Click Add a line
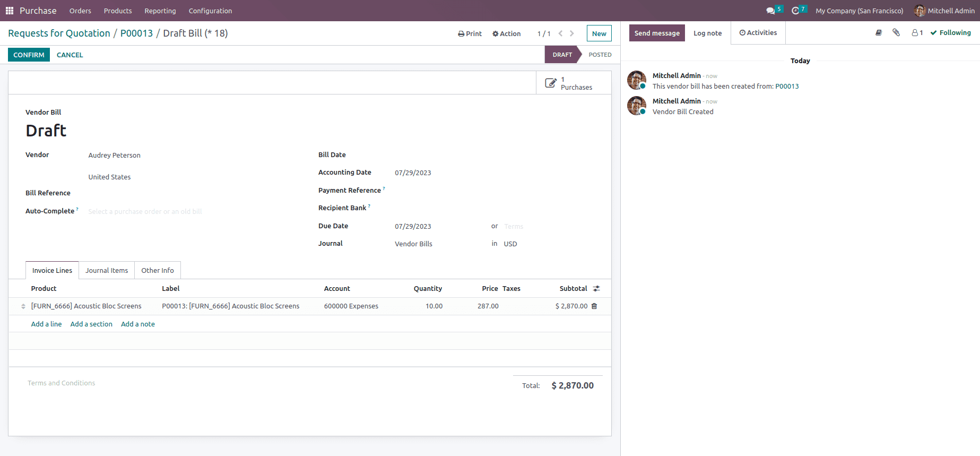The height and width of the screenshot is (456, 980). point(46,324)
